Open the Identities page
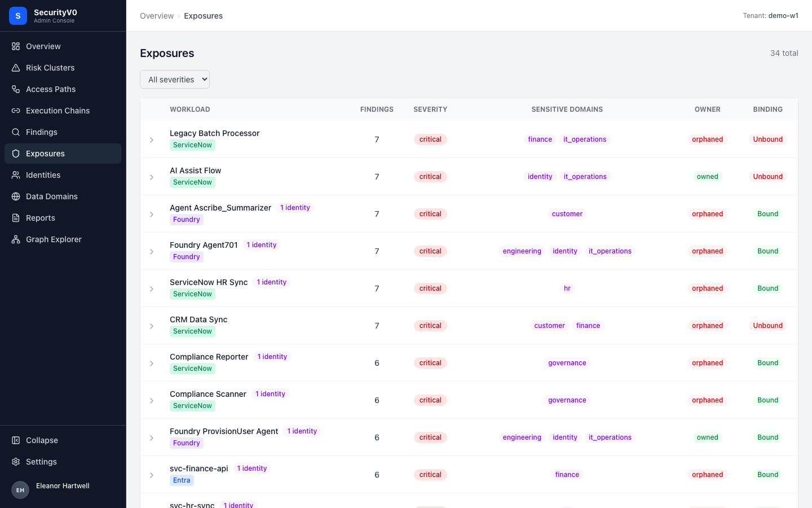812x508 pixels. pos(63,175)
